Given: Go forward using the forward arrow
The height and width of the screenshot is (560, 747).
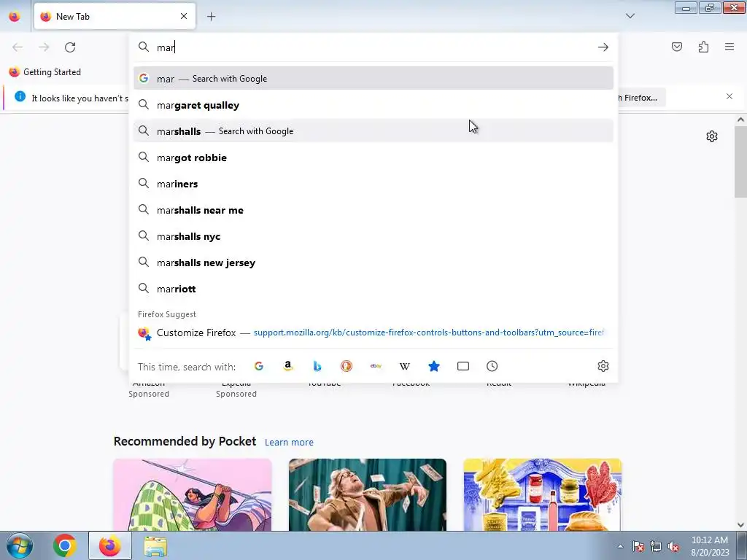Looking at the screenshot, I should [x=44, y=47].
